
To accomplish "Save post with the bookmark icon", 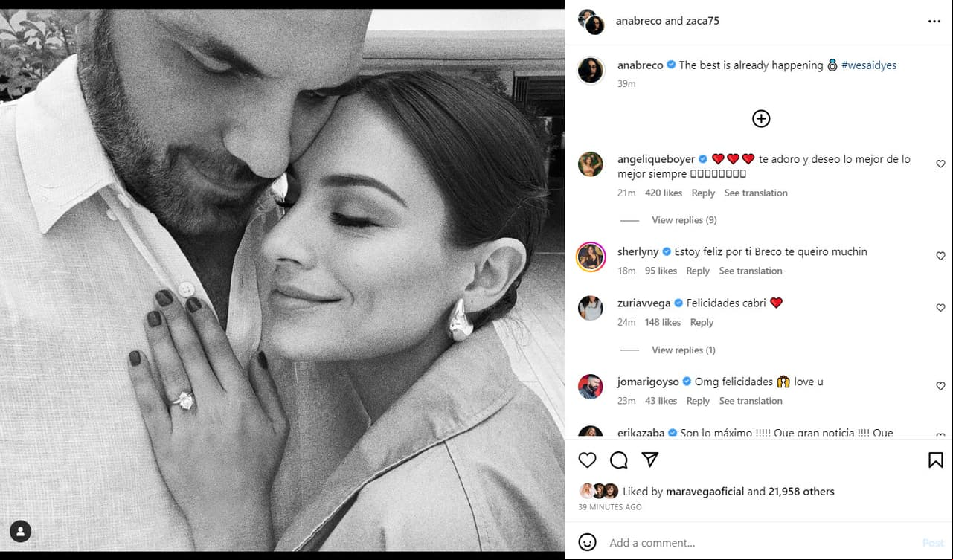I will click(x=936, y=460).
